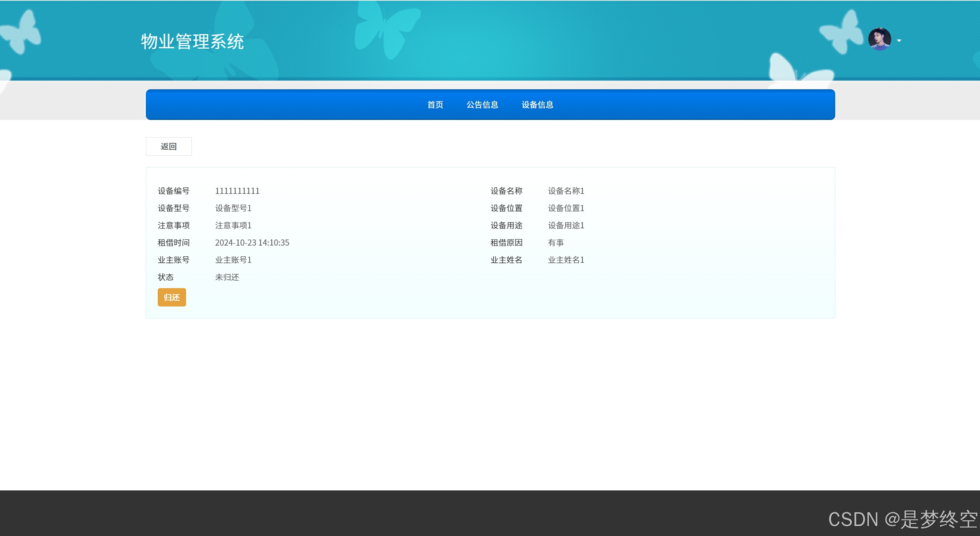Image resolution: width=980 pixels, height=536 pixels.
Task: Click the 未归还 status value
Action: click(x=227, y=277)
